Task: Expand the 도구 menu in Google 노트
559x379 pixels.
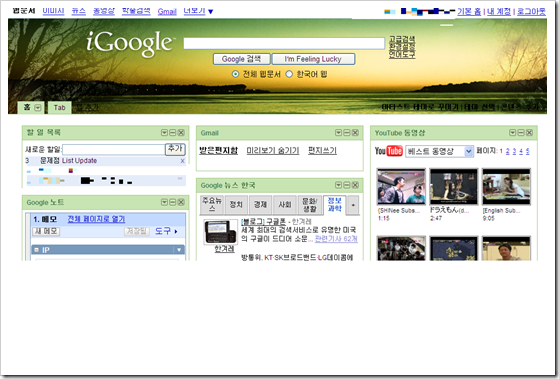Action: (x=166, y=231)
